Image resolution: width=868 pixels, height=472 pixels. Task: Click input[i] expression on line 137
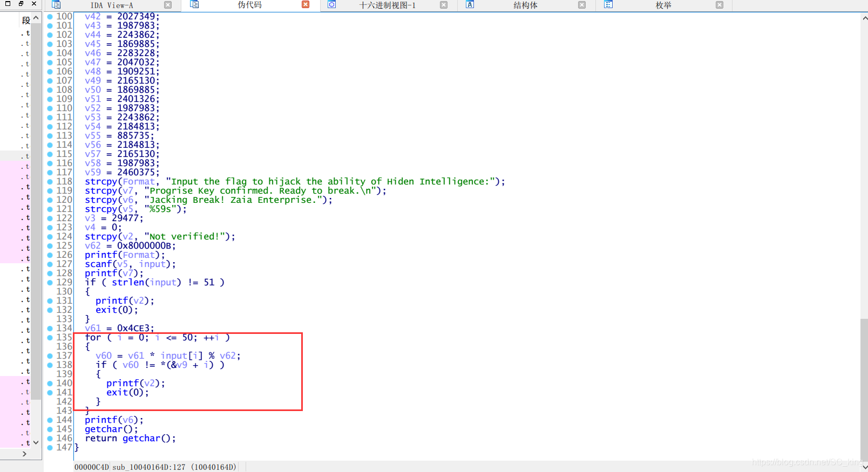pyautogui.click(x=182, y=356)
